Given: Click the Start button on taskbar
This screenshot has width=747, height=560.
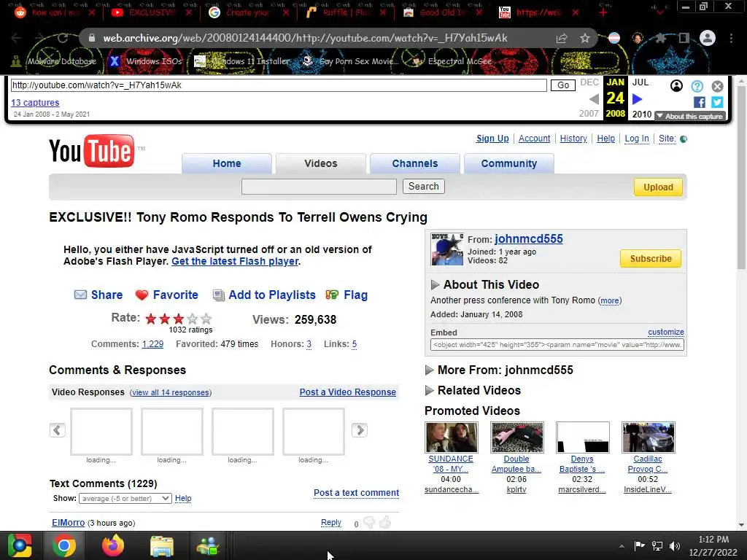Looking at the screenshot, I should pos(20,545).
